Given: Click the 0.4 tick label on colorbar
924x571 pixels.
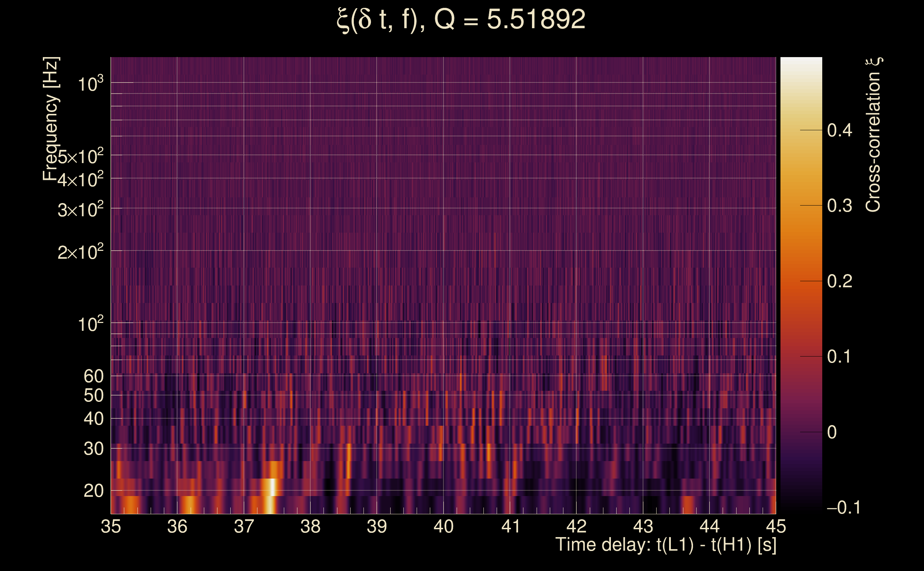Looking at the screenshot, I should (839, 131).
